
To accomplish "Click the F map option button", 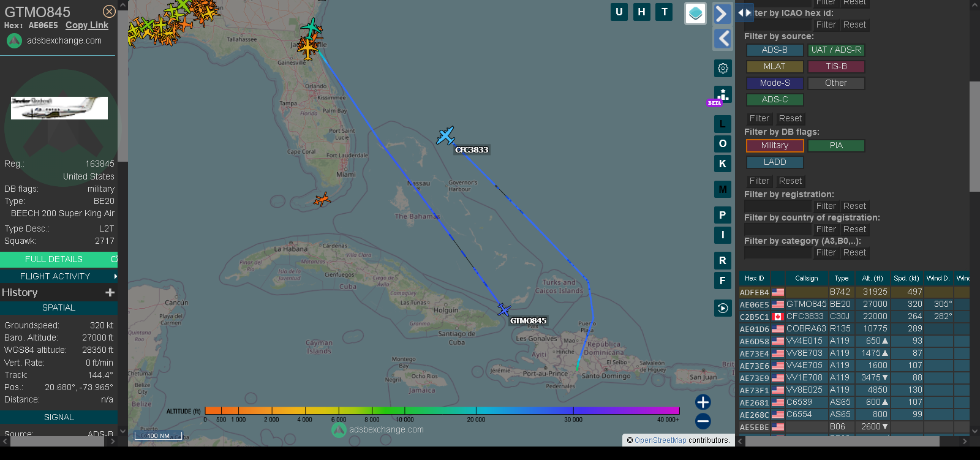I will pos(723,281).
